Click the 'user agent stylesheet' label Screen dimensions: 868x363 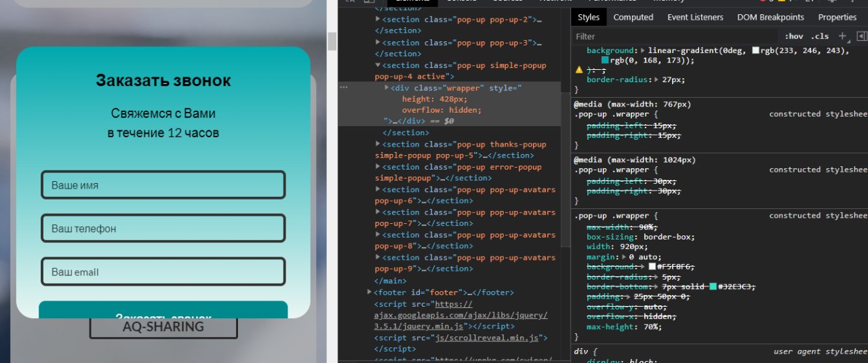pyautogui.click(x=821, y=351)
